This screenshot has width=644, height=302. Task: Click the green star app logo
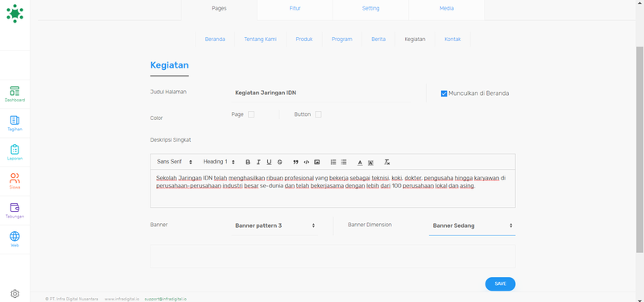(14, 13)
